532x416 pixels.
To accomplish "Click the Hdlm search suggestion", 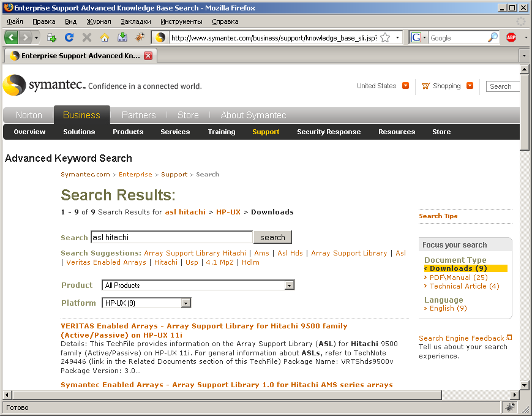I will tap(250, 262).
